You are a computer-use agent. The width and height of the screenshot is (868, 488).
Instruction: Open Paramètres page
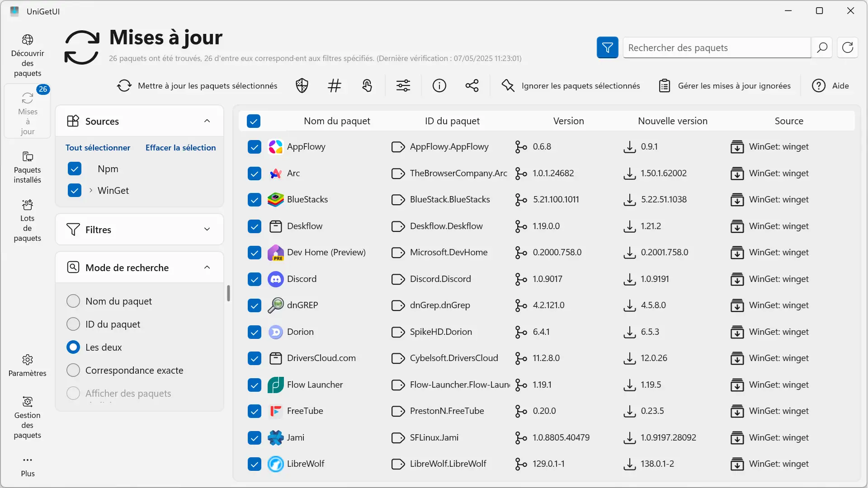(28, 366)
